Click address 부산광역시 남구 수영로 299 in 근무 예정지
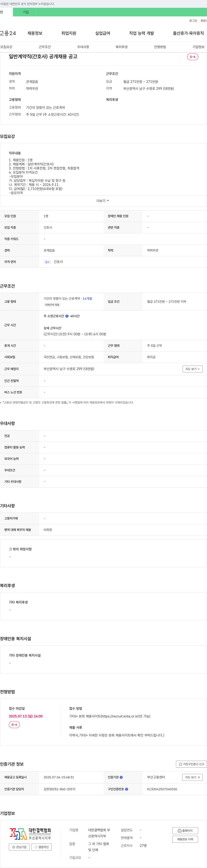 click(69, 369)
